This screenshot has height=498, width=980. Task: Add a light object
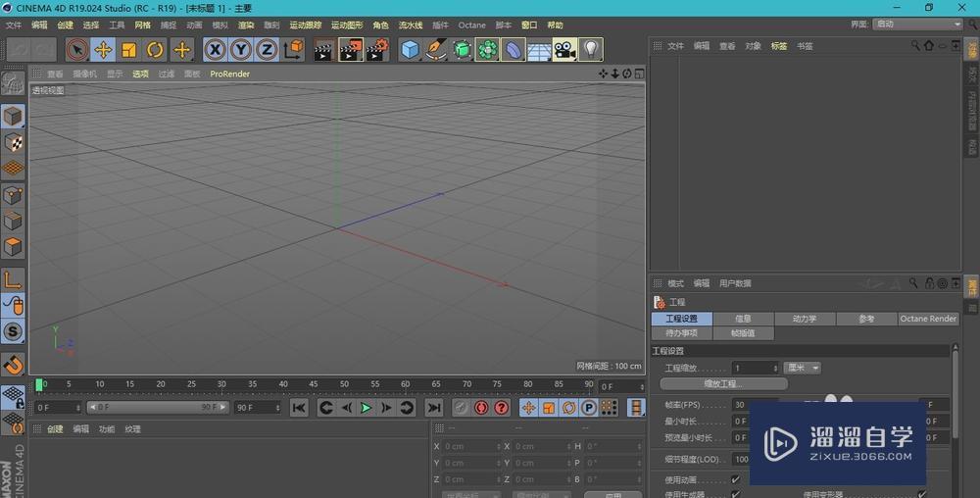[x=591, y=49]
